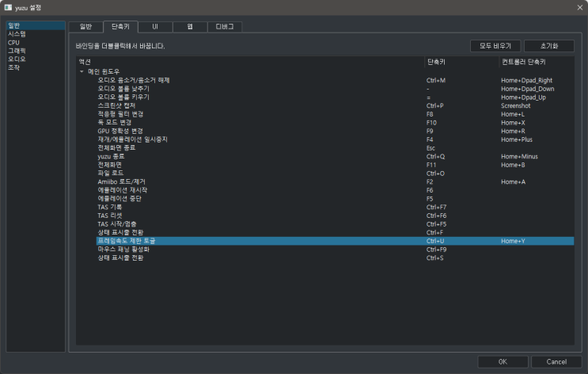The width and height of the screenshot is (588, 374).
Task: Select the highlighted 프레임속도 제한 토글 row
Action: click(x=335, y=241)
